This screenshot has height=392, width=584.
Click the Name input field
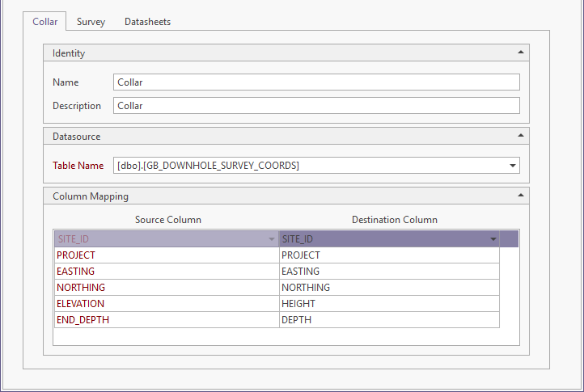coord(316,82)
